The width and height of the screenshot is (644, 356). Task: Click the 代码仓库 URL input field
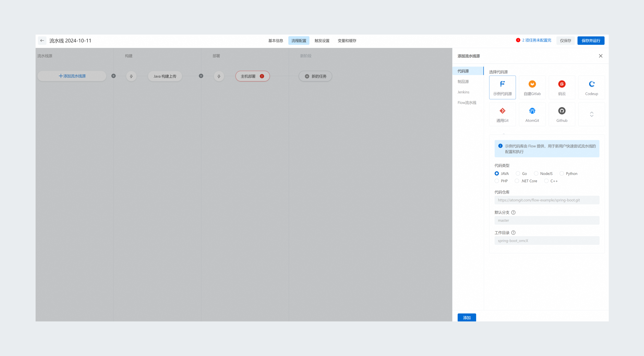[x=547, y=200]
